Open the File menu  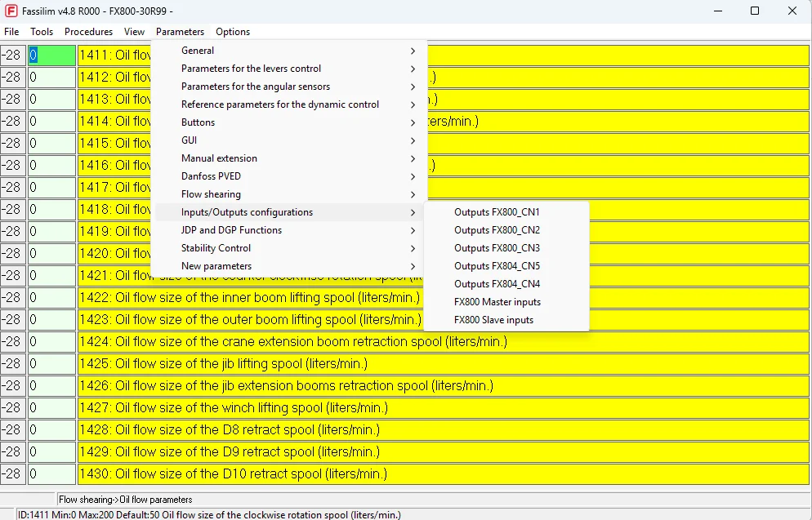pyautogui.click(x=11, y=32)
